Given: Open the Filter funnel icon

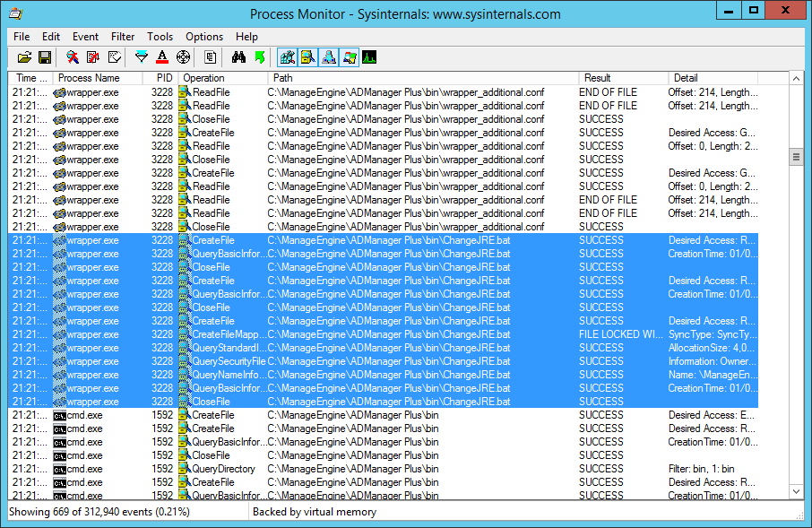Looking at the screenshot, I should 141,57.
